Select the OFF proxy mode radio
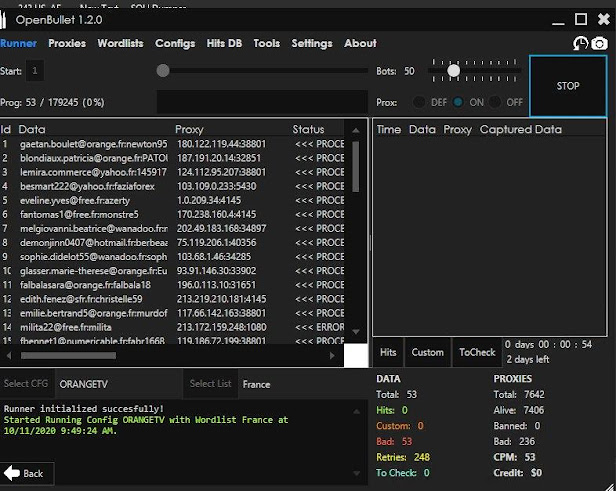This screenshot has height=491, width=616. [x=495, y=103]
